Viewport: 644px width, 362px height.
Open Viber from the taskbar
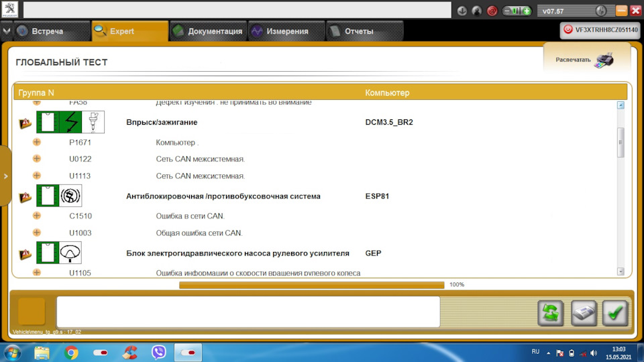(x=158, y=353)
